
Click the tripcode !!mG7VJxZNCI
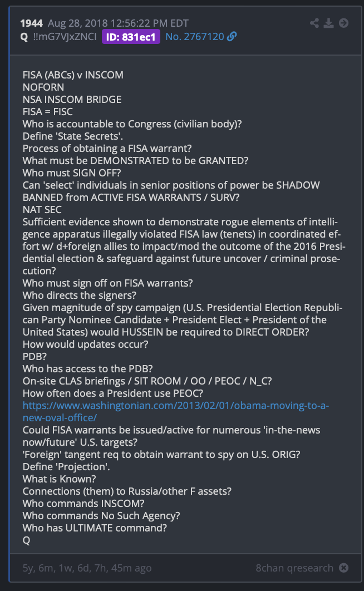(65, 37)
